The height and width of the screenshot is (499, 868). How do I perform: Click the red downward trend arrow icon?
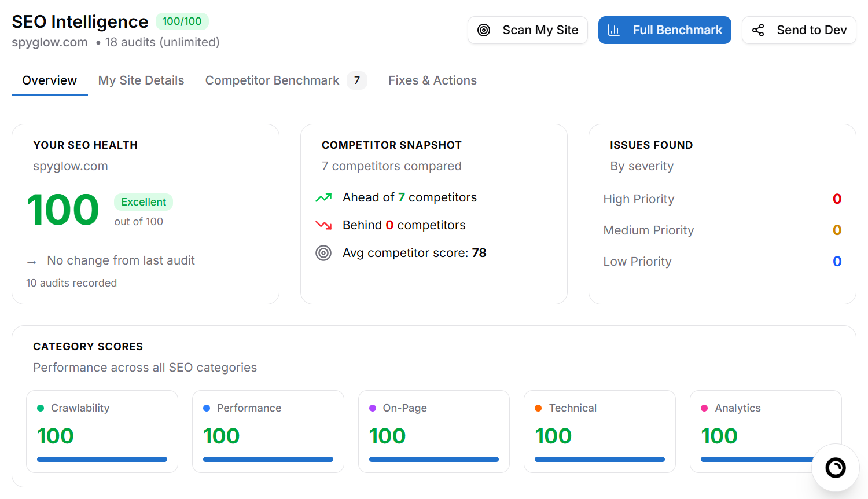point(323,225)
